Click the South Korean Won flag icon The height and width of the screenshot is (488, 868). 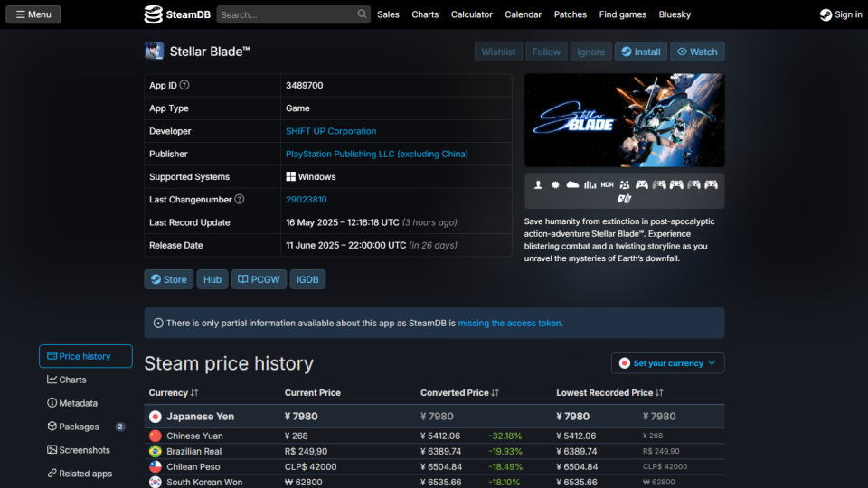(x=156, y=482)
